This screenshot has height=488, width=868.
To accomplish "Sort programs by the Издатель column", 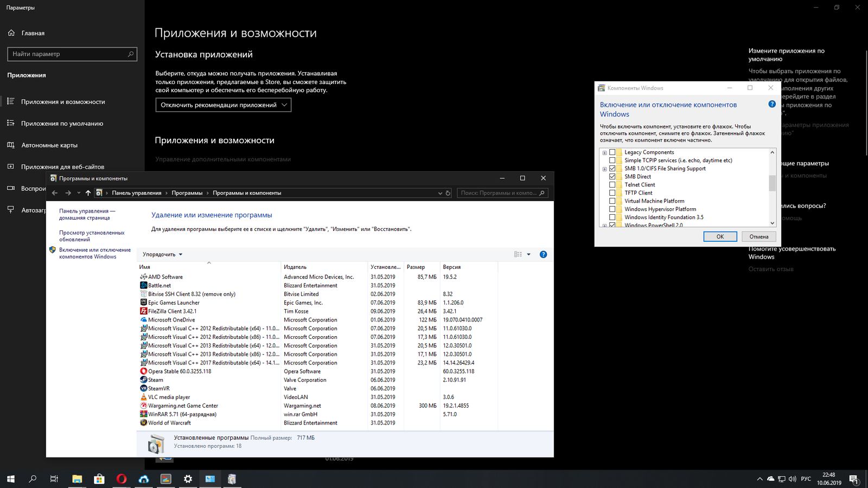I will pos(324,267).
